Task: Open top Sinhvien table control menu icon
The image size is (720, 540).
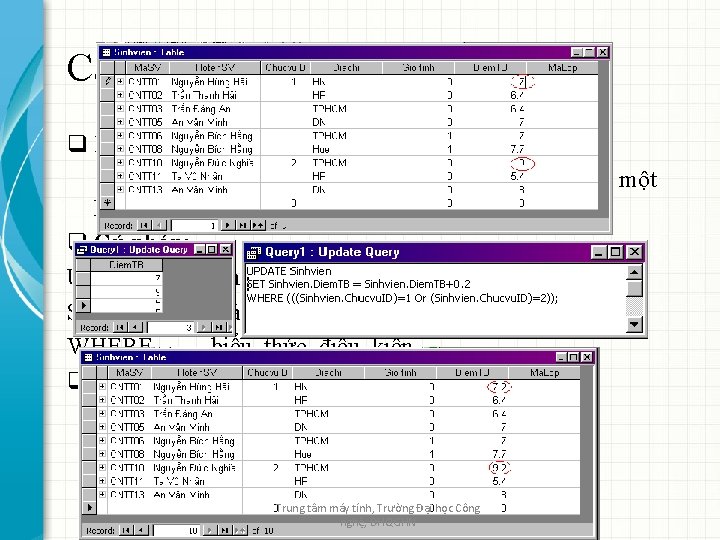Action: coord(106,52)
